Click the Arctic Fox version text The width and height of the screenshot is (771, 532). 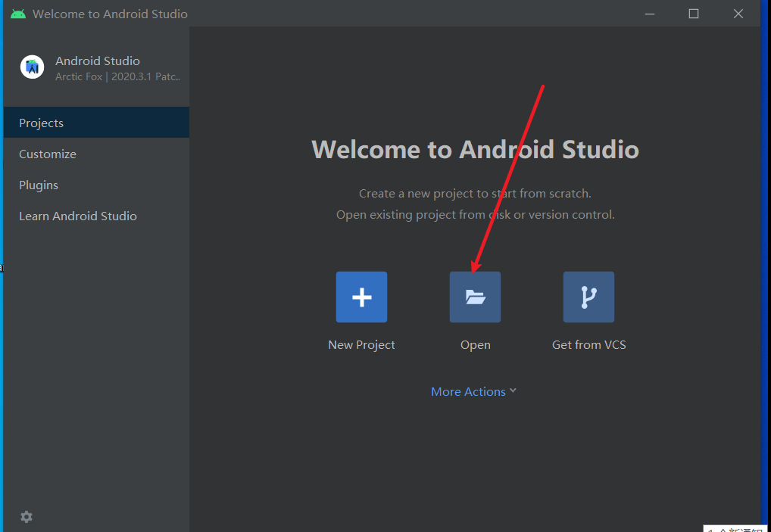118,76
